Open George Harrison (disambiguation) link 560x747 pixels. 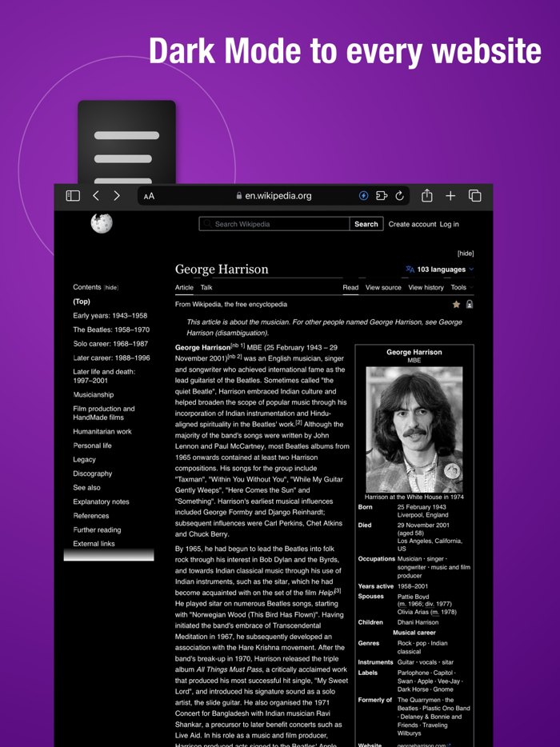coord(324,328)
